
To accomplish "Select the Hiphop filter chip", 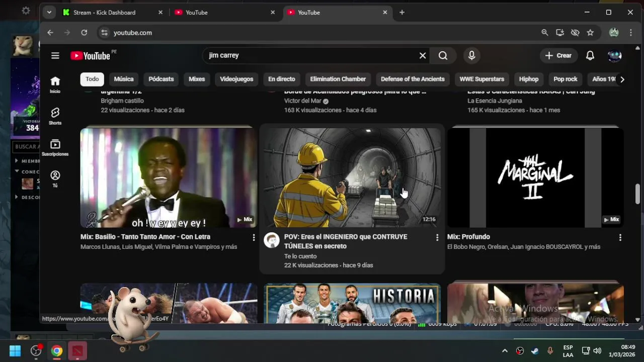I will pyautogui.click(x=529, y=79).
